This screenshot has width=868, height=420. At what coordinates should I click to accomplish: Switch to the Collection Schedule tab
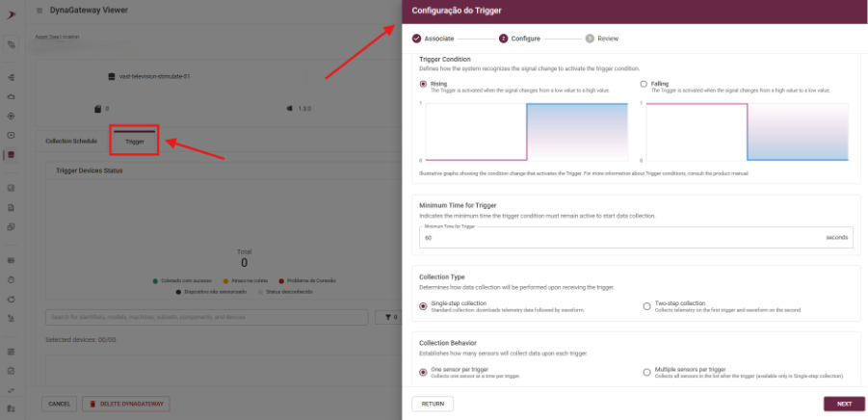click(71, 141)
